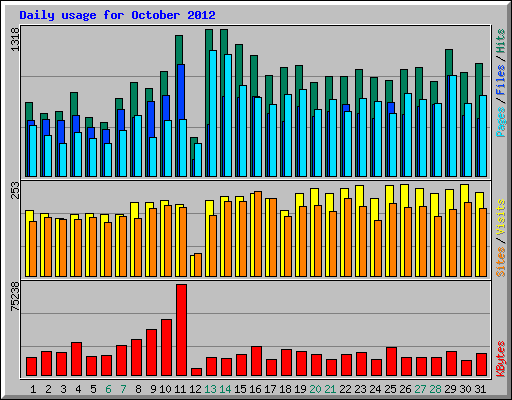The width and height of the screenshot is (512, 400).
Task: Click the Pages legend label
Action: 500,122
